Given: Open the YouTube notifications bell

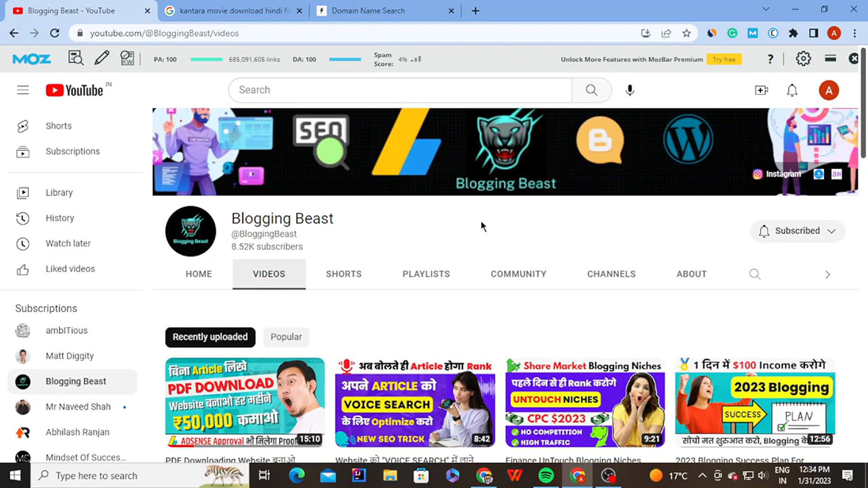Looking at the screenshot, I should [792, 90].
